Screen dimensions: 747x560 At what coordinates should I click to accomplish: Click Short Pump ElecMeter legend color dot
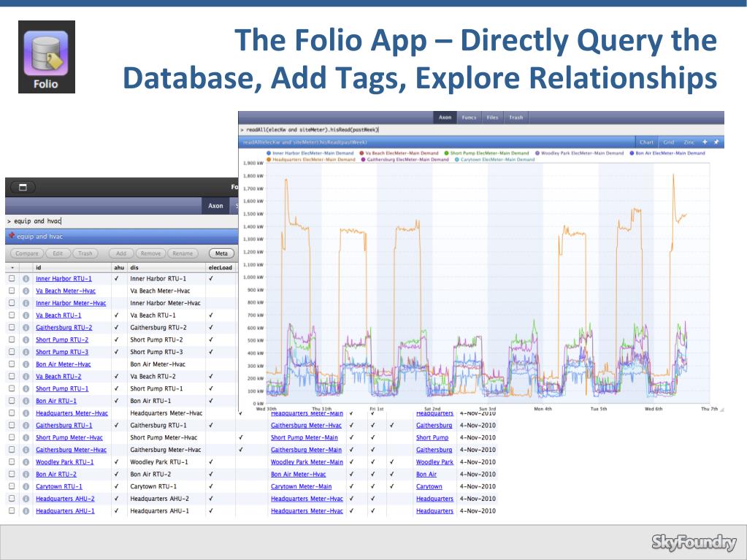click(446, 153)
